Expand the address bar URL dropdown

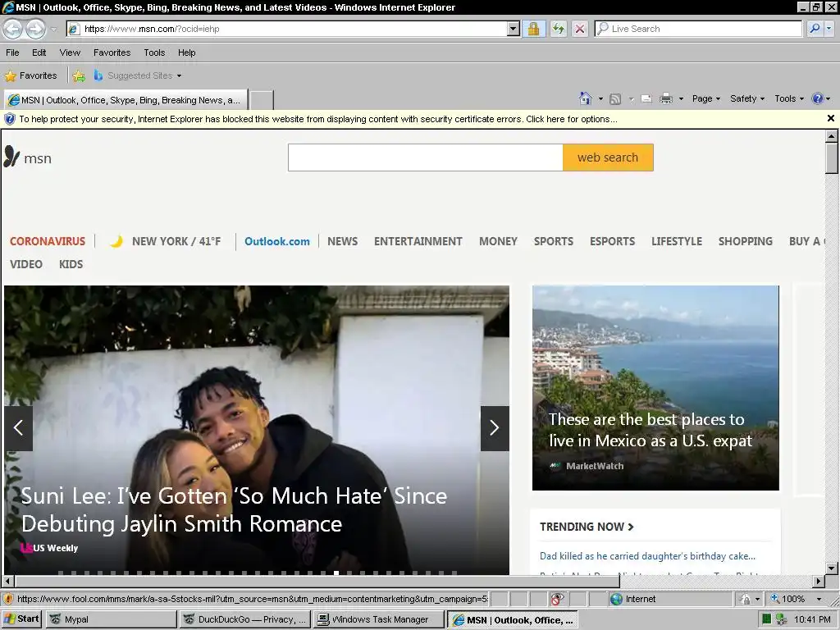514,29
